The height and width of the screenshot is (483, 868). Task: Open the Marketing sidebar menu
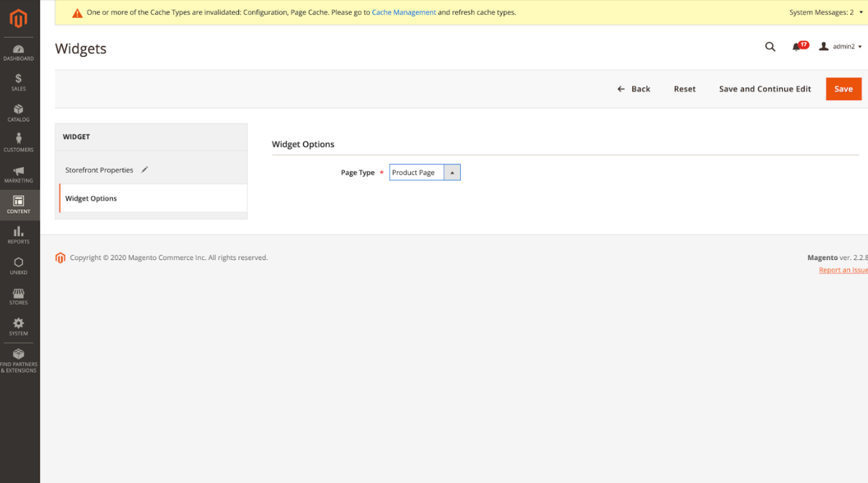coord(19,174)
